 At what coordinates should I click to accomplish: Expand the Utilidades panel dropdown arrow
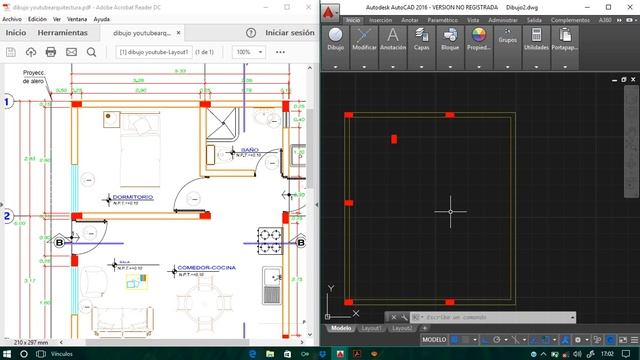pos(536,67)
